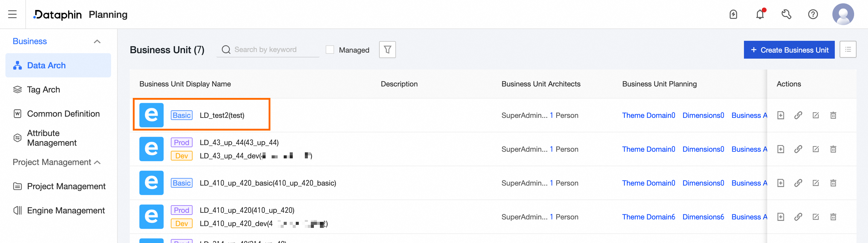This screenshot has width=868, height=243.
Task: Toggle the Managed checkbox
Action: coord(330,50)
